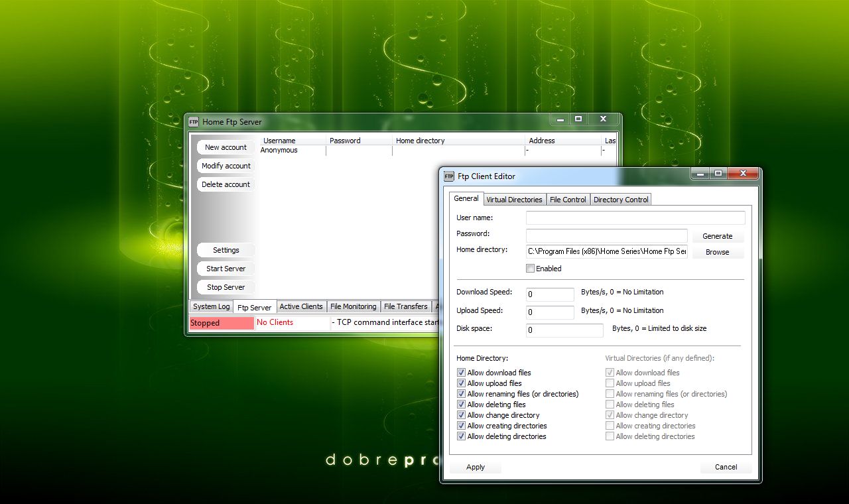The image size is (849, 504).
Task: Click the Start Server button
Action: 226,269
